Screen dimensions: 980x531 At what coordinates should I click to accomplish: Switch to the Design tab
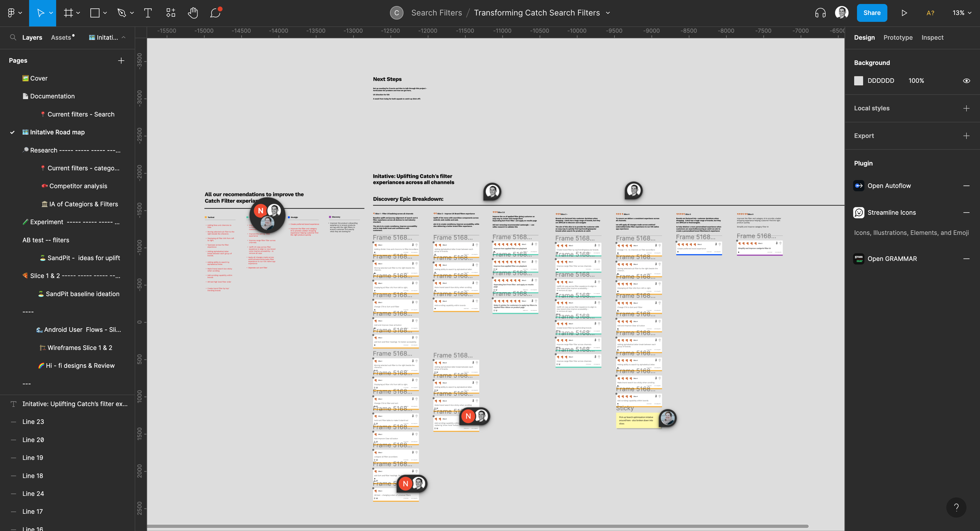[x=864, y=38]
